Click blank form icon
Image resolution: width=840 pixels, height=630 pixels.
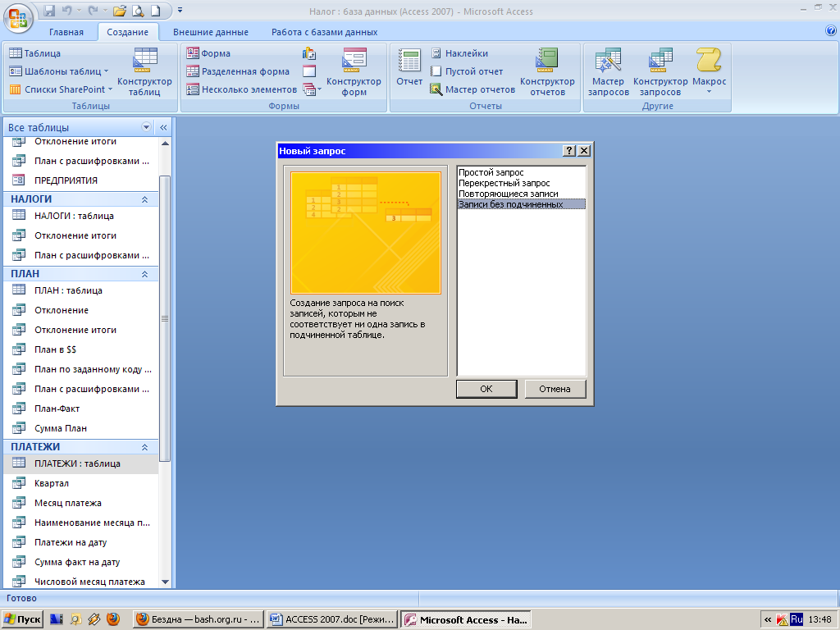click(309, 71)
